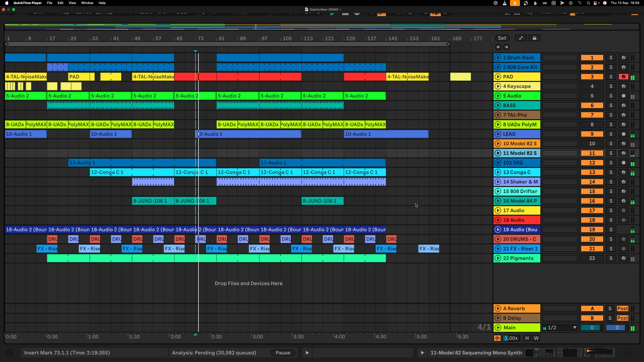644x362 pixels.
Task: Toggle the W width-fit button
Action: 536,338
